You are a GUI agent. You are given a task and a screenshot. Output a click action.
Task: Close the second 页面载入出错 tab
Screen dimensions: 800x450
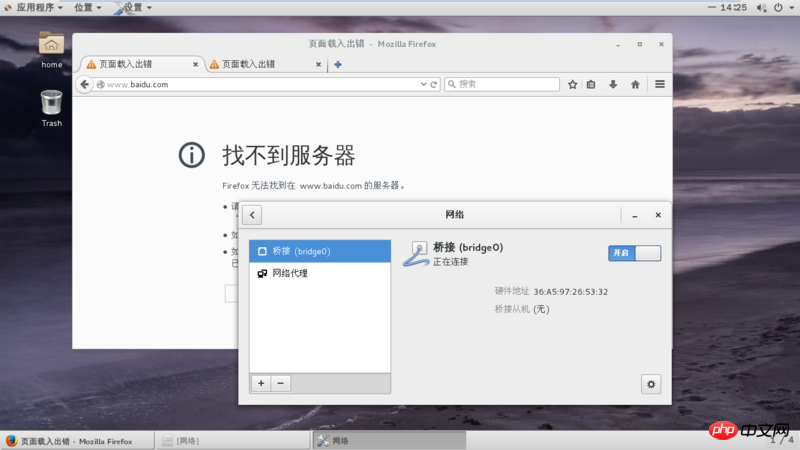pos(318,64)
